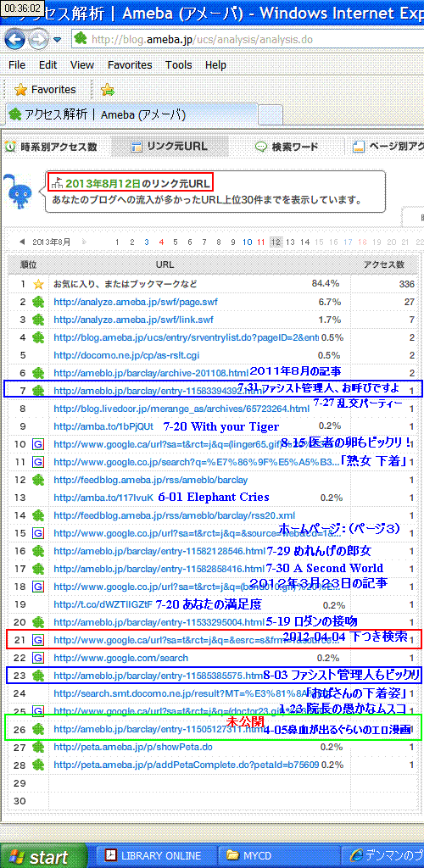Open the Favorites menu
This screenshot has width=424, height=868.
[130, 64]
